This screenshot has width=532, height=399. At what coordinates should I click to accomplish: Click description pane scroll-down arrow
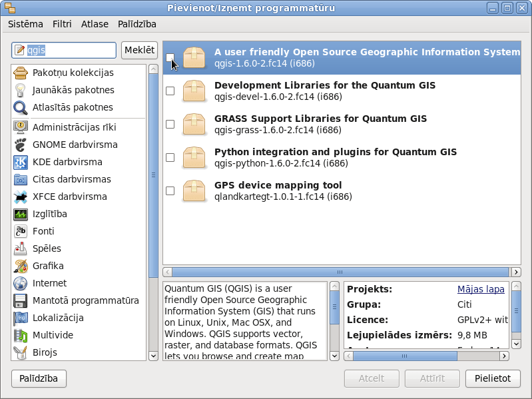tap(334, 356)
